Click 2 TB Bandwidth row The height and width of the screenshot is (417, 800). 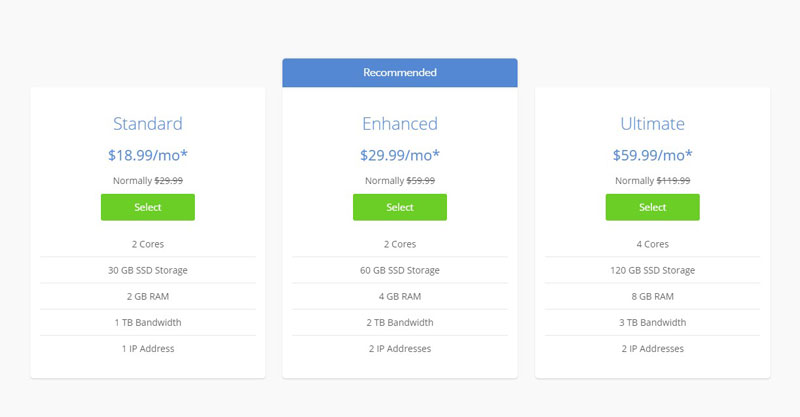[399, 322]
